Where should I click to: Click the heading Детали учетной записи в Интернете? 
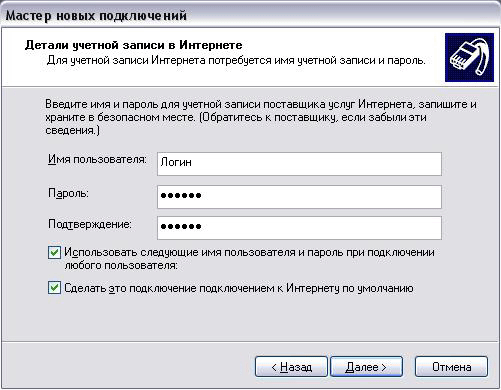133,45
